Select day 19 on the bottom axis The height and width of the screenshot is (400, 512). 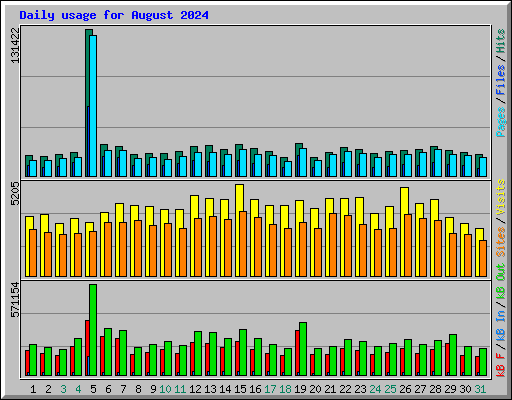[300, 389]
